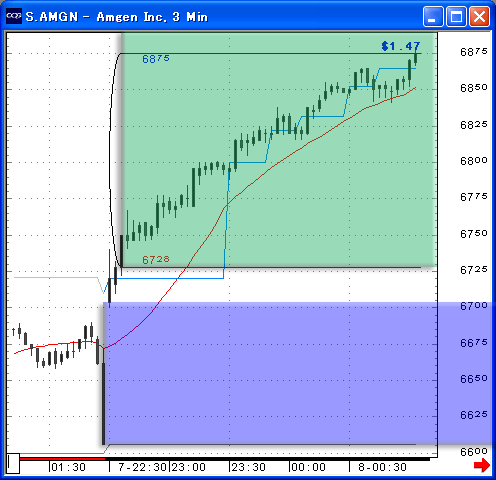Click the 6850 price axis value
This screenshot has width=496, height=480.
tap(474, 88)
